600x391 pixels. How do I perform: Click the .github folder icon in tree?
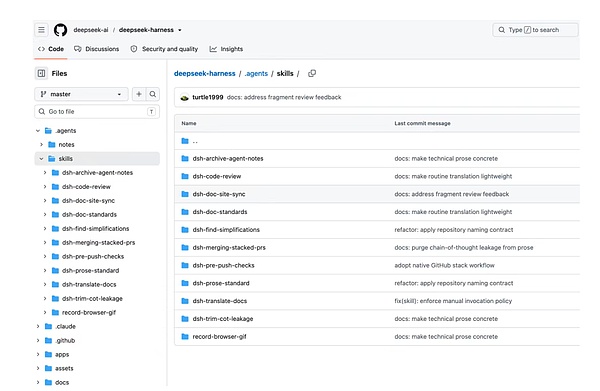(x=48, y=340)
